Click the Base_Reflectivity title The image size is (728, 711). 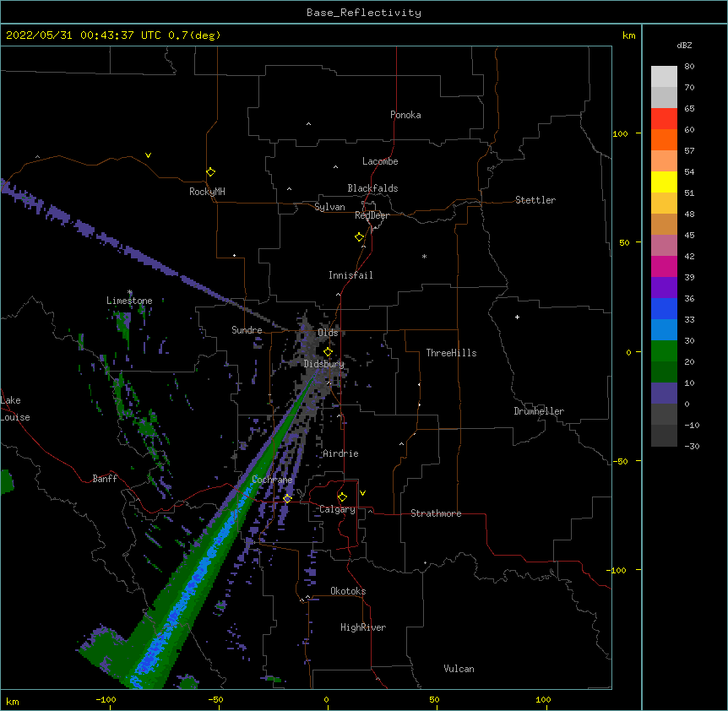(x=364, y=13)
